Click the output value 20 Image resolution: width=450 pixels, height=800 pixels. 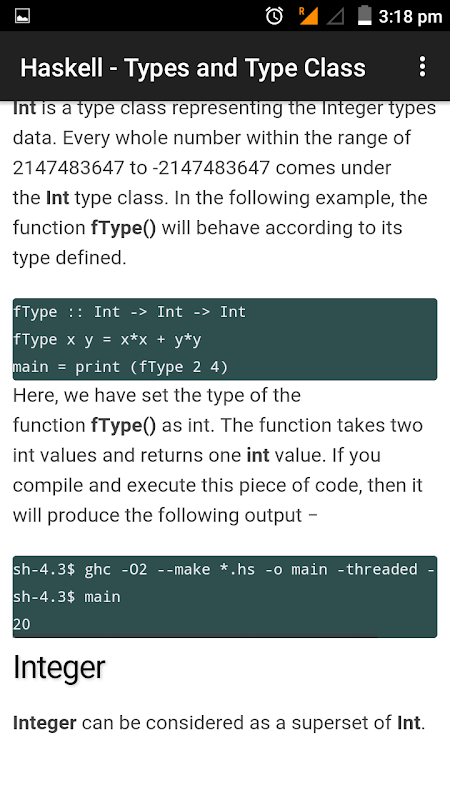coord(22,624)
